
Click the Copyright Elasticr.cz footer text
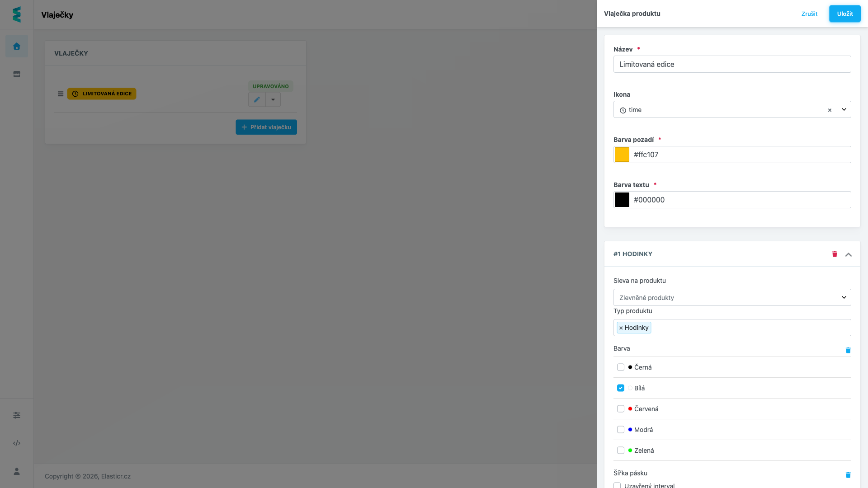point(88,476)
